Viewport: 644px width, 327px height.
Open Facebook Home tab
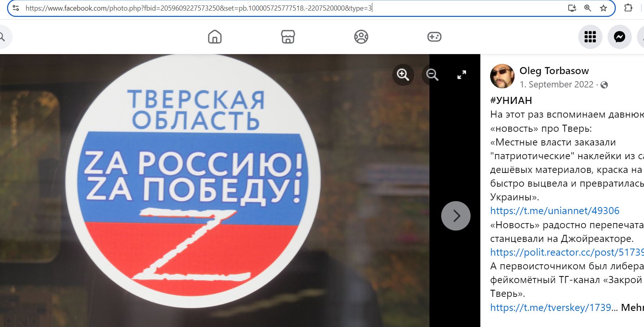pyautogui.click(x=215, y=37)
